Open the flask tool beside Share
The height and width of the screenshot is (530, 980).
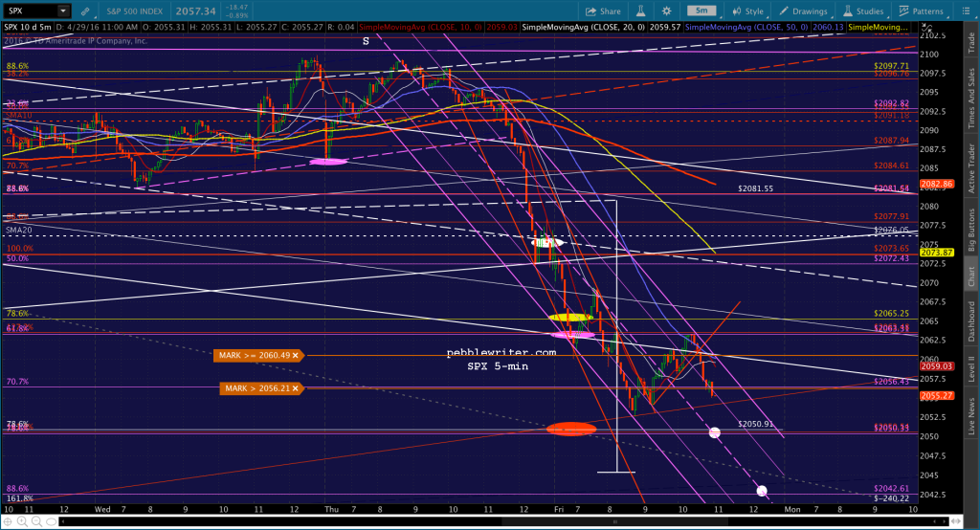click(640, 11)
